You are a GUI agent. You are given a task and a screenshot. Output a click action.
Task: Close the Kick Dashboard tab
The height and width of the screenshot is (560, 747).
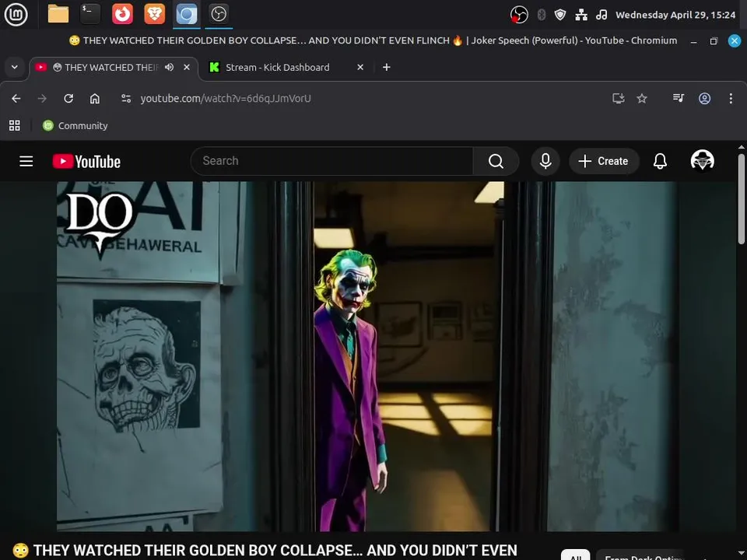(360, 67)
